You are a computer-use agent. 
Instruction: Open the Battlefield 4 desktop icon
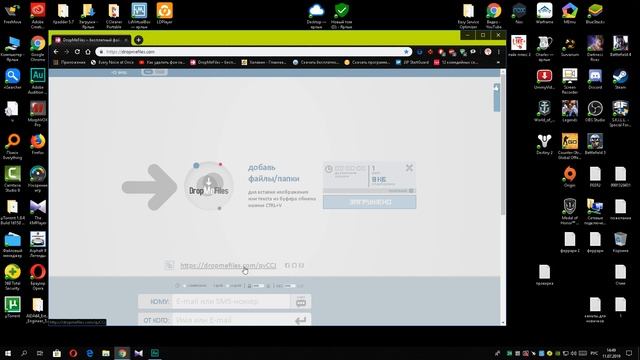click(620, 46)
